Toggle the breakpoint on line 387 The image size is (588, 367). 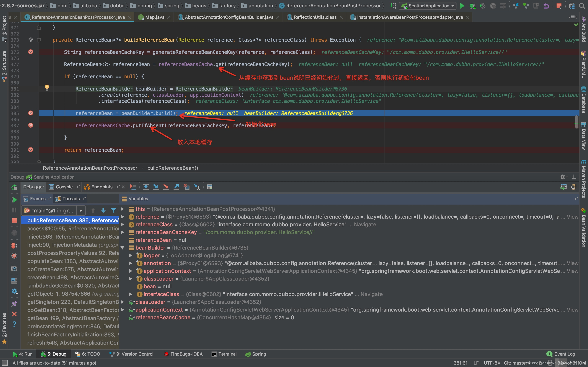[31, 125]
